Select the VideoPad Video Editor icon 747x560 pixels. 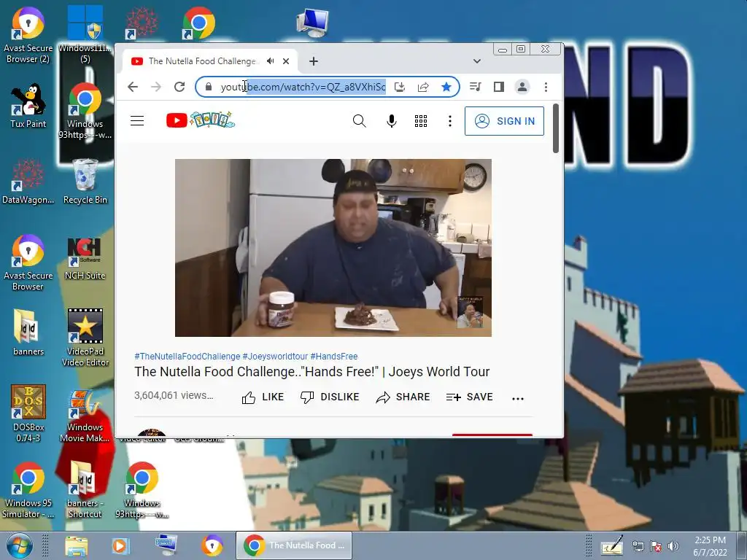point(85,337)
